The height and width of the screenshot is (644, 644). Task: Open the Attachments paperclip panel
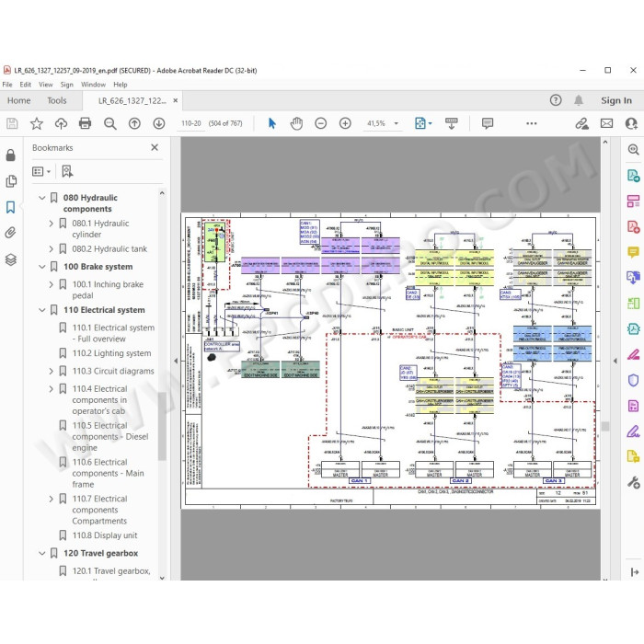point(11,233)
